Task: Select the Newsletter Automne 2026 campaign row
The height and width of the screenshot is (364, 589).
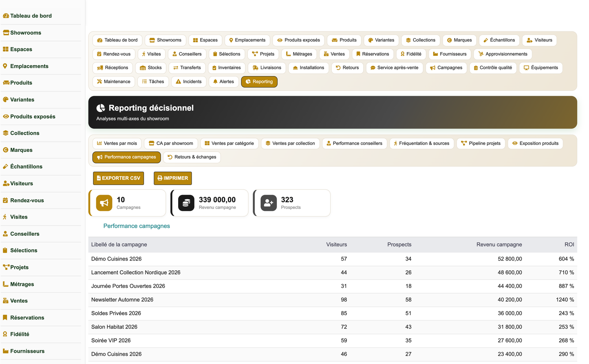Action: 333,300
